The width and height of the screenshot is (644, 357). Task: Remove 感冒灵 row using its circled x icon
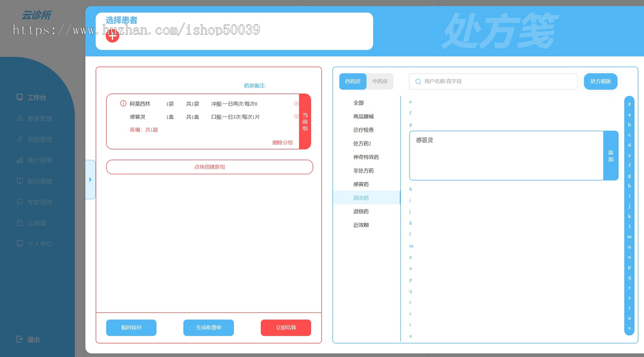pos(296,116)
